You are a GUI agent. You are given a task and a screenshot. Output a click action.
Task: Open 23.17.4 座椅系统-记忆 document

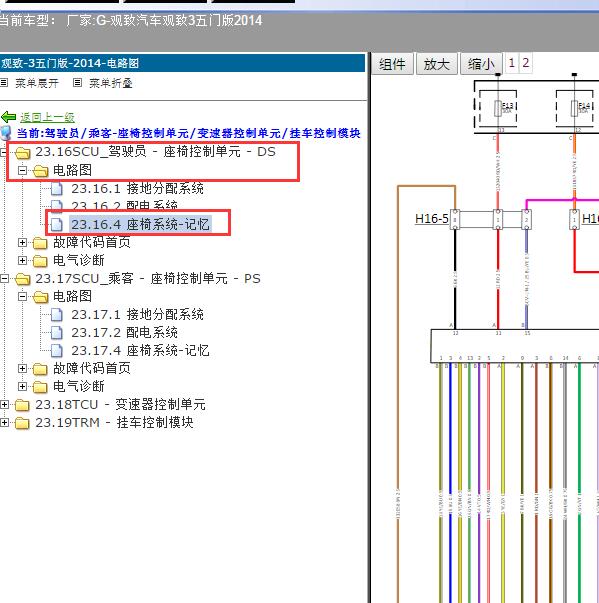click(140, 350)
